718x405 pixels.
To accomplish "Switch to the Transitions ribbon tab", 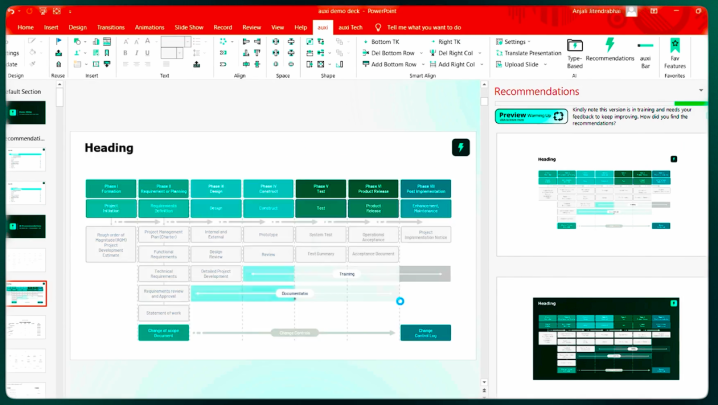I will point(111,27).
